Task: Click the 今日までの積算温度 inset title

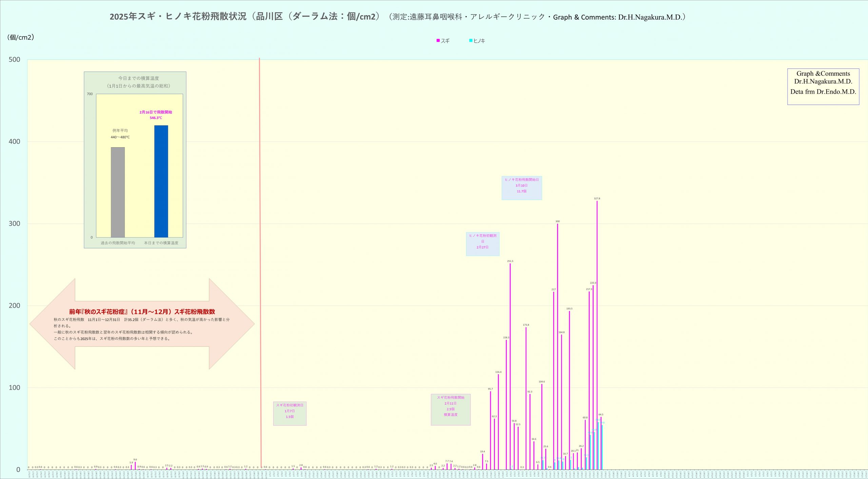Action: (x=138, y=78)
